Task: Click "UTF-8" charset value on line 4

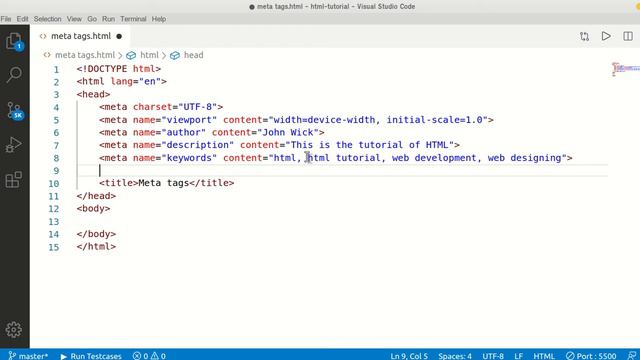Action: pyautogui.click(x=198, y=107)
